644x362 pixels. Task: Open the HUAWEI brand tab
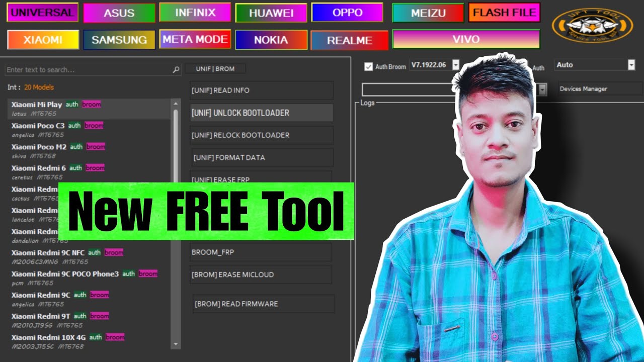271,13
